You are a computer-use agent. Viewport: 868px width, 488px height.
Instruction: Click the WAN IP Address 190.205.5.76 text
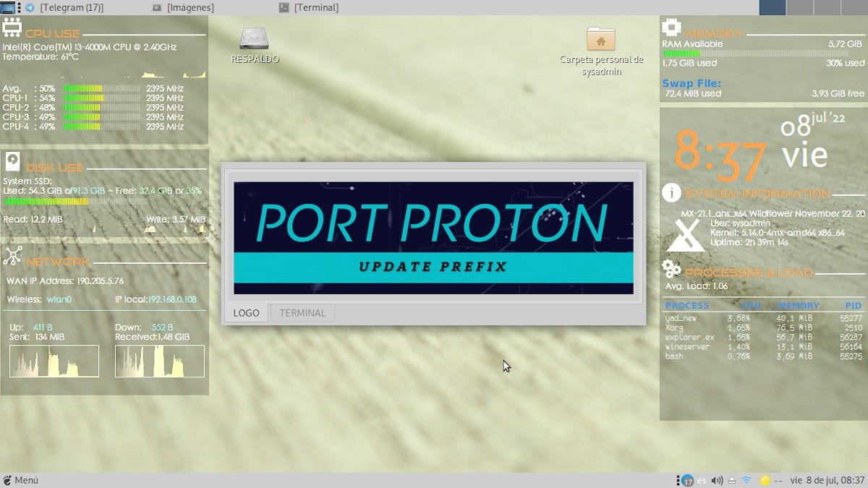[x=65, y=281]
